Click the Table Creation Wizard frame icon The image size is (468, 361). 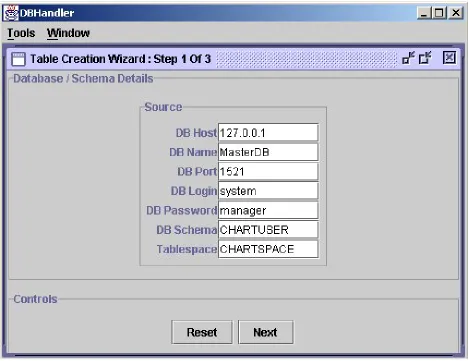point(18,59)
